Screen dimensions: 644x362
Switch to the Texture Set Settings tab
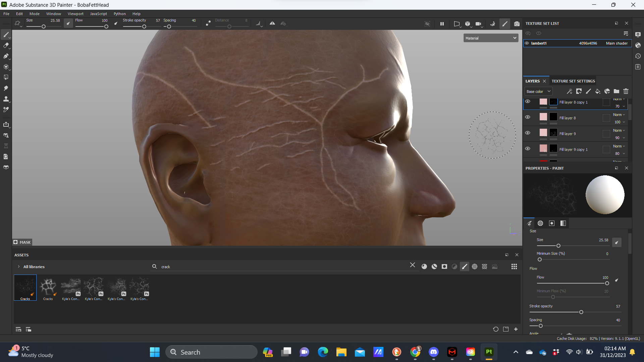click(573, 81)
